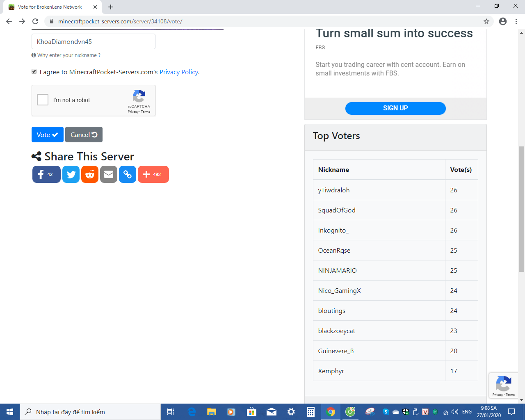Click the Cancel button

(x=84, y=135)
